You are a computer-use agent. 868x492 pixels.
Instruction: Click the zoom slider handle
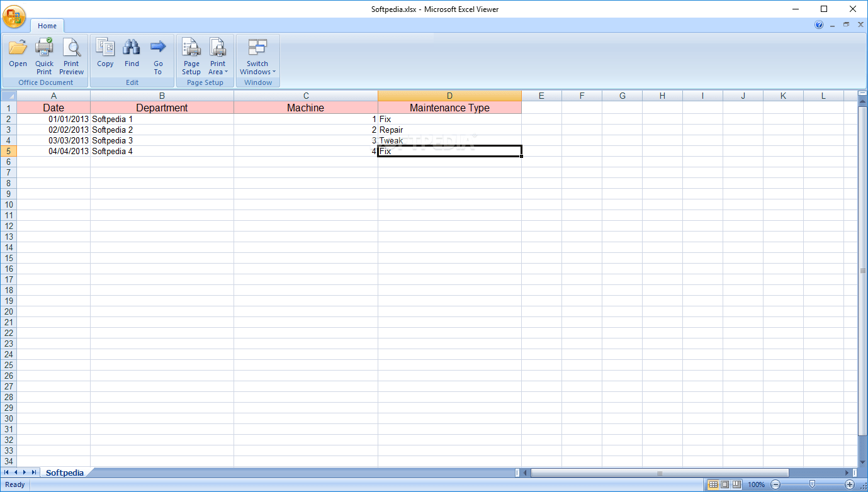[x=812, y=484]
